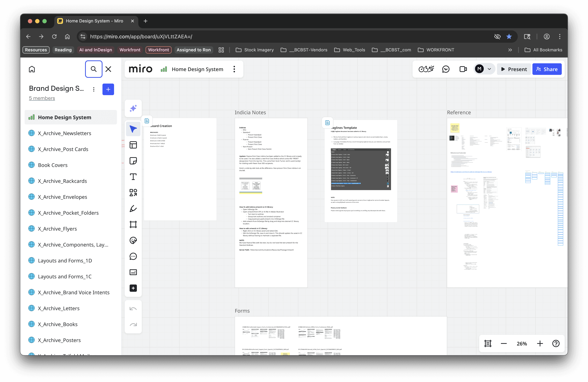
Task: Switch to Home Design System browser tab
Action: pyautogui.click(x=94, y=21)
